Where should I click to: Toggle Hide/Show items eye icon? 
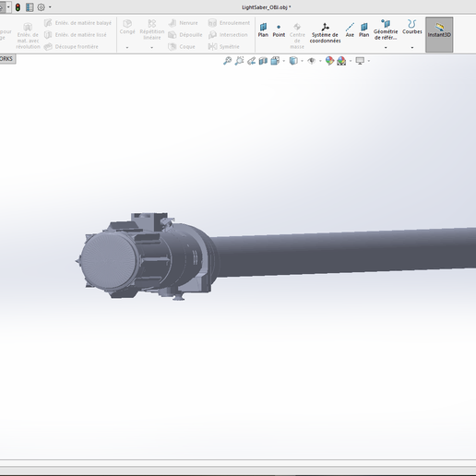312,61
